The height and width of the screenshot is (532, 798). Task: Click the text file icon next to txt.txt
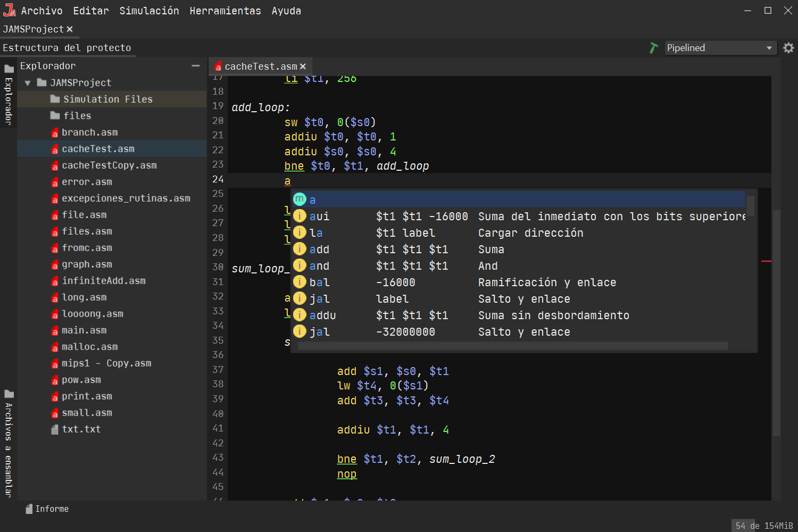pos(55,429)
